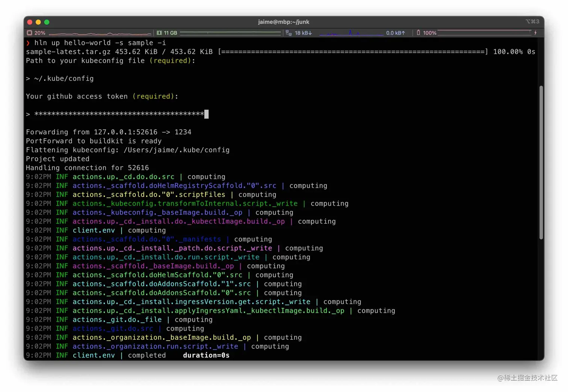This screenshot has height=392, width=568.
Task: Click the memory usage bar after 11 GB
Action: point(230,33)
